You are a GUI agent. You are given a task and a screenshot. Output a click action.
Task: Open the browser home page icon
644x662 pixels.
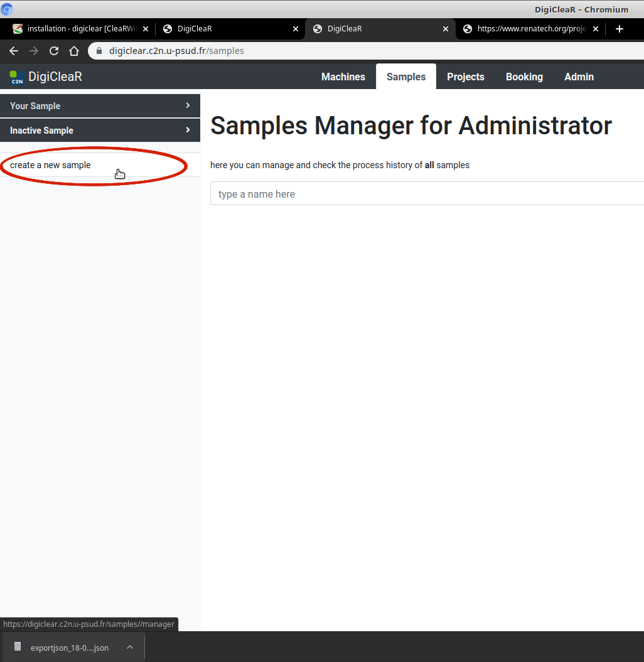74,51
